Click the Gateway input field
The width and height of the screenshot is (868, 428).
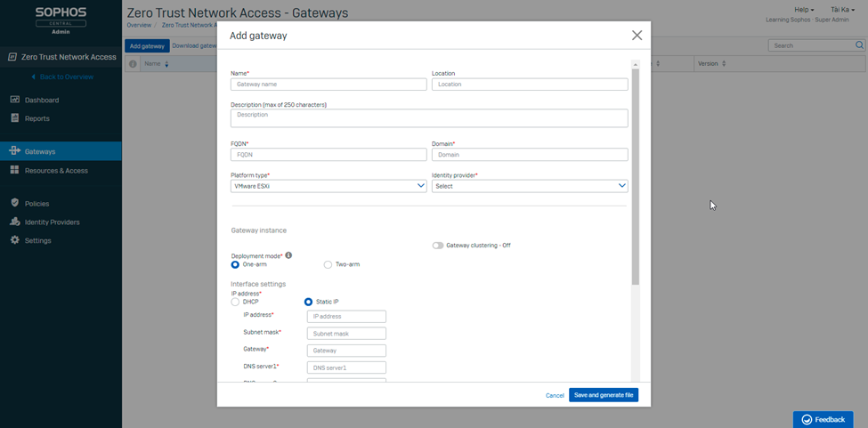coord(346,351)
